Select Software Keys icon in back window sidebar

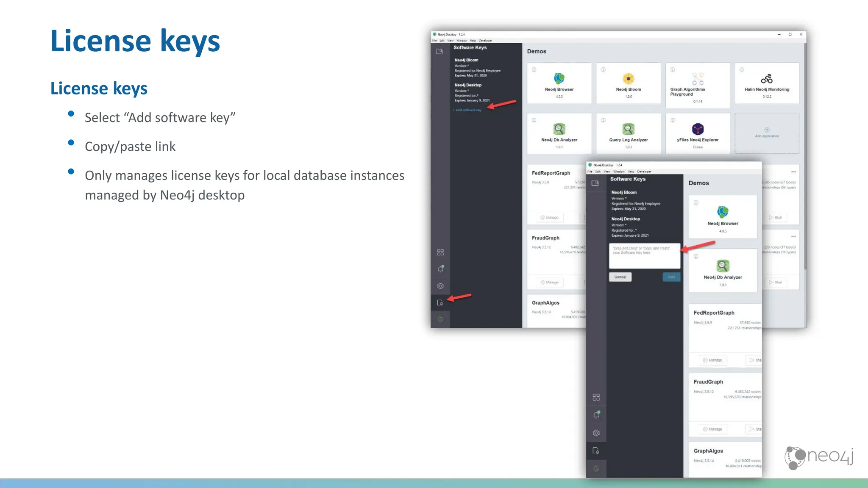point(440,302)
